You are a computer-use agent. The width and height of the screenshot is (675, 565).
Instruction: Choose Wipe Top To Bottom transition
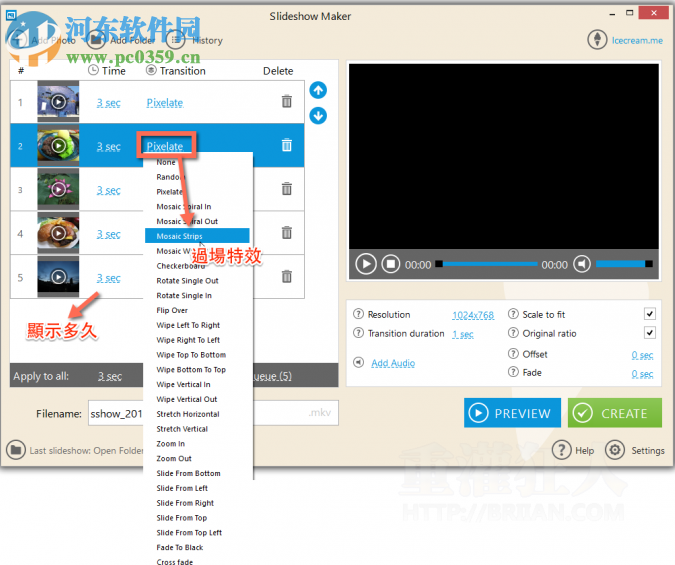(x=191, y=355)
